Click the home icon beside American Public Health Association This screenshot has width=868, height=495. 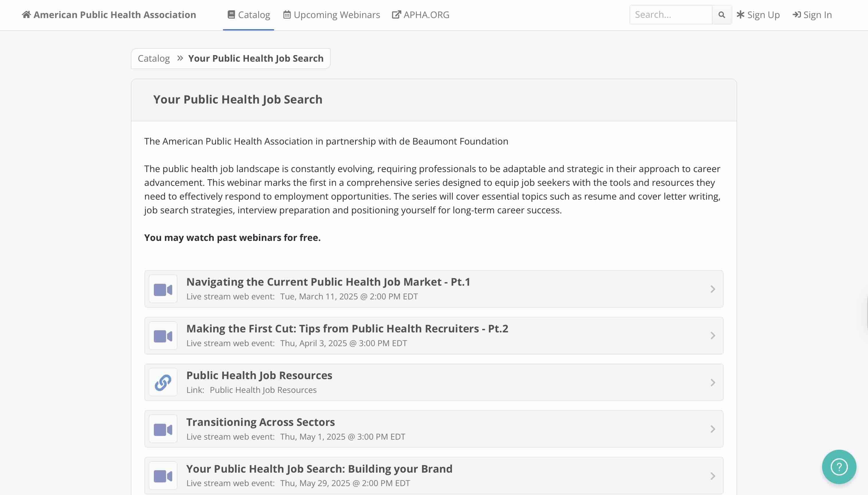[26, 15]
